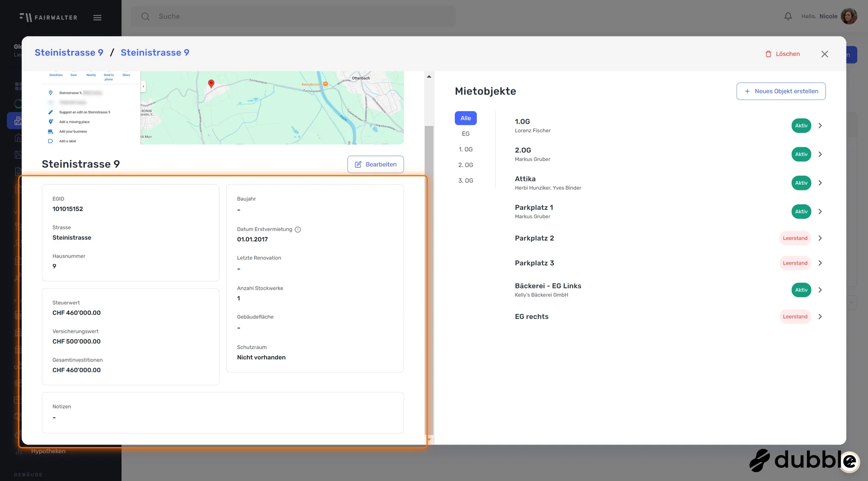Viewport: 868px width, 481px height.
Task: Click Suggest an edit on Steinistrasse 9
Action: pyautogui.click(x=84, y=112)
